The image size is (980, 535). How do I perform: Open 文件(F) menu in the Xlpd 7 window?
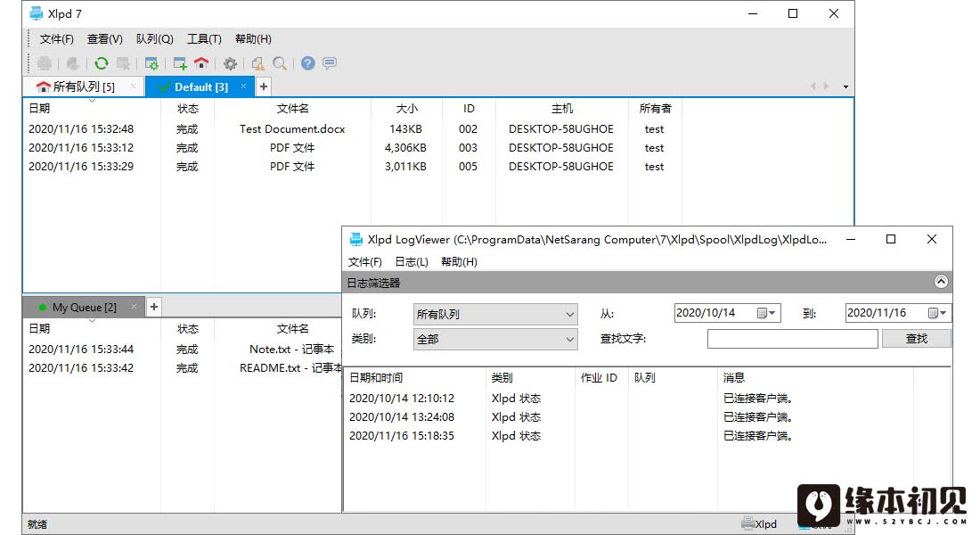click(57, 39)
